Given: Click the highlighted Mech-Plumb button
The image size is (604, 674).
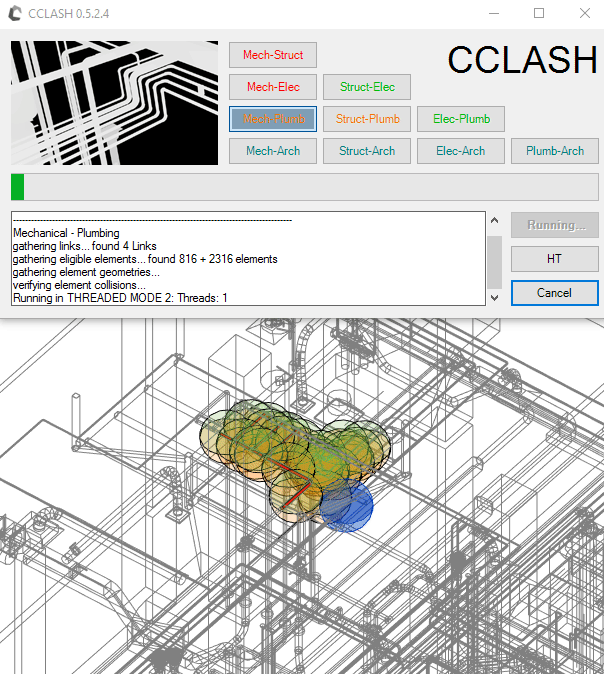Looking at the screenshot, I should 273,119.
